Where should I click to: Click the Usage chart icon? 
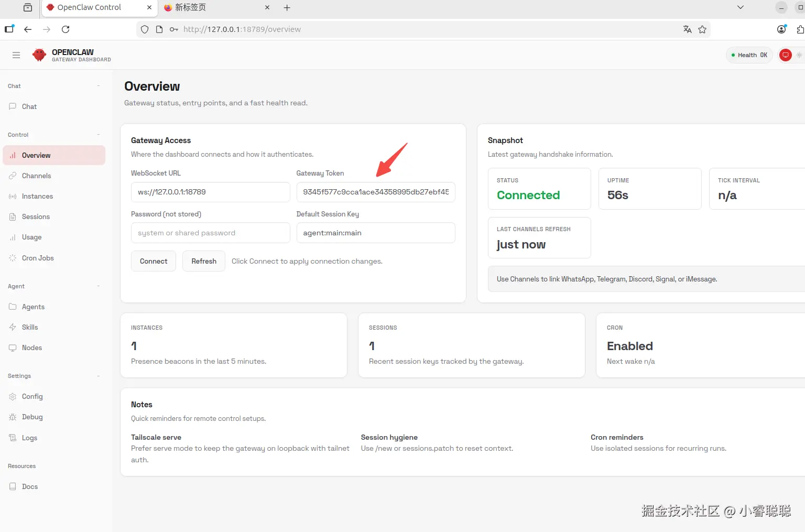(x=13, y=237)
